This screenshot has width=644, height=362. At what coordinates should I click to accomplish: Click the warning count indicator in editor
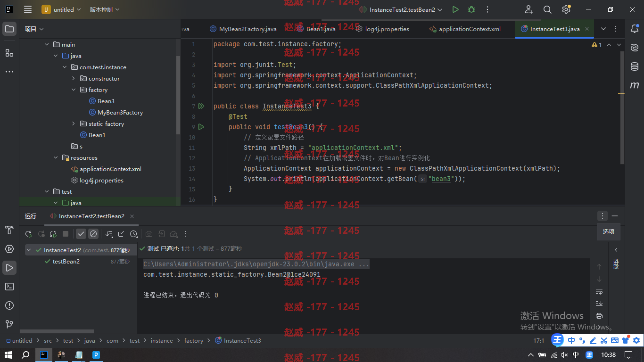click(597, 45)
